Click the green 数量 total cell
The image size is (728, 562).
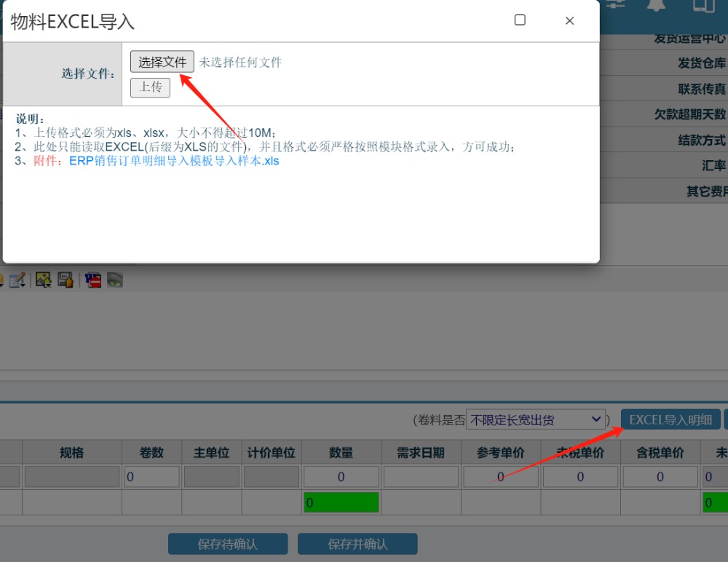click(x=341, y=502)
